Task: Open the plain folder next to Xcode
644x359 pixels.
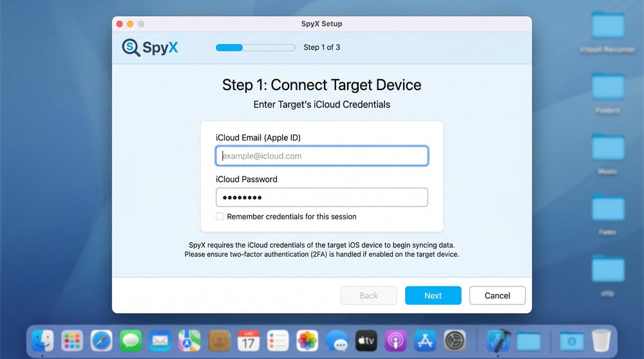Action: click(x=528, y=342)
